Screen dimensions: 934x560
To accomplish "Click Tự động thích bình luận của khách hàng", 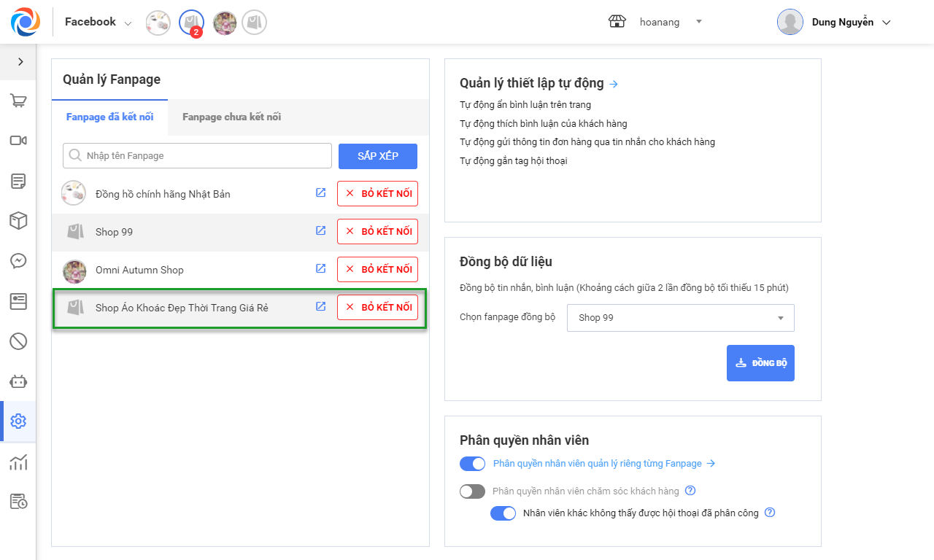I will [x=544, y=123].
